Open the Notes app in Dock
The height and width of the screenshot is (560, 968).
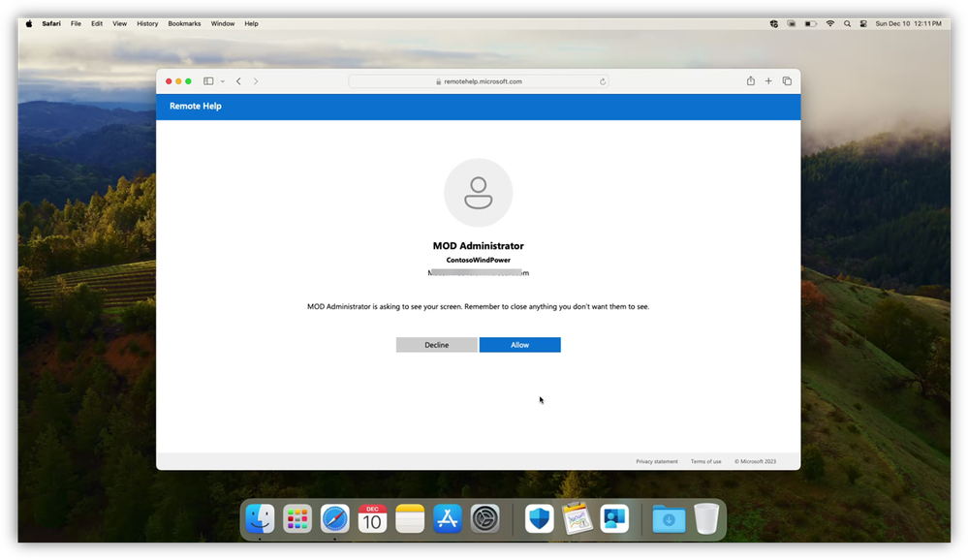pos(410,518)
